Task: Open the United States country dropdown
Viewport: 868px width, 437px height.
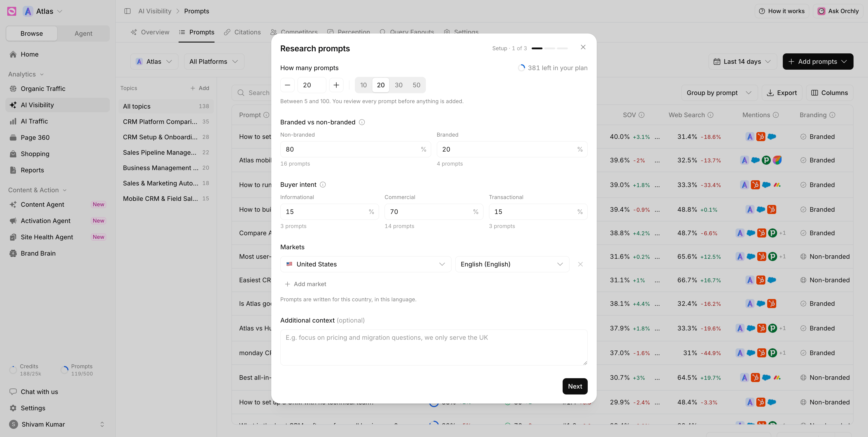Action: (366, 264)
